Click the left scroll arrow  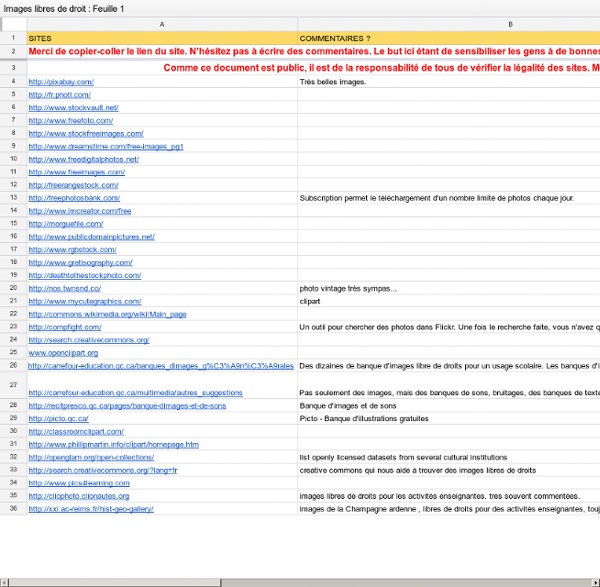tap(4, 583)
